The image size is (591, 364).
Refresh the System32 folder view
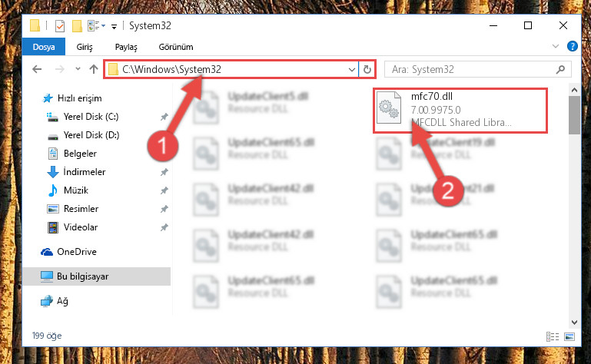coord(367,69)
